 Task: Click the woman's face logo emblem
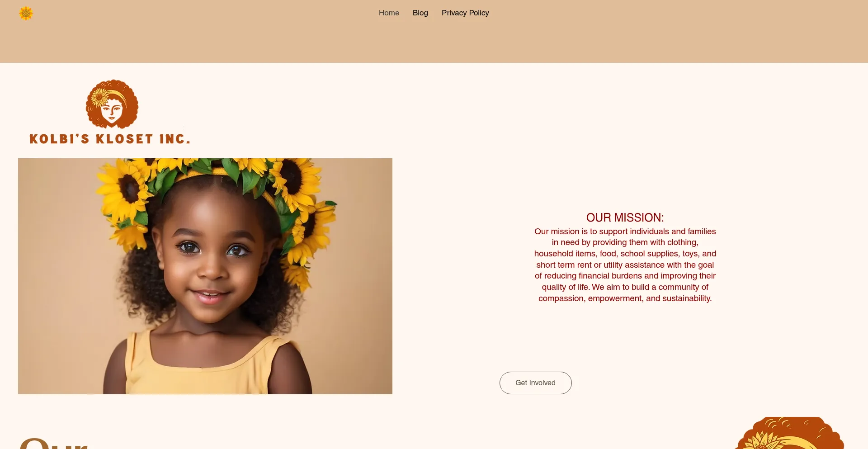click(112, 104)
